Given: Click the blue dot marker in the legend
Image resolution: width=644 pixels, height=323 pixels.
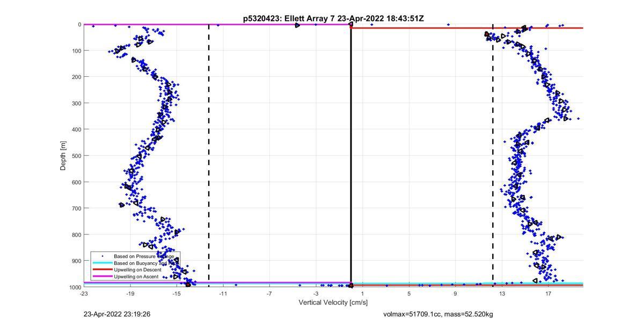Looking at the screenshot, I should (102, 257).
